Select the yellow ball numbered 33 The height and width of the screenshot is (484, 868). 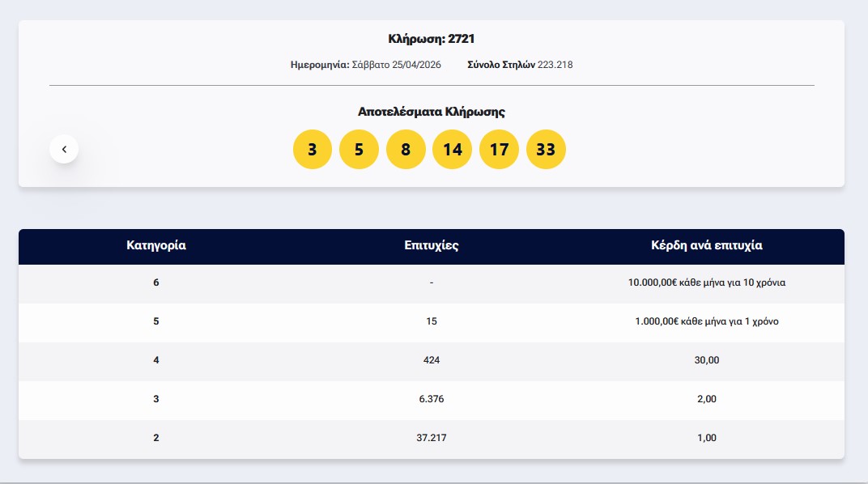[x=546, y=150]
